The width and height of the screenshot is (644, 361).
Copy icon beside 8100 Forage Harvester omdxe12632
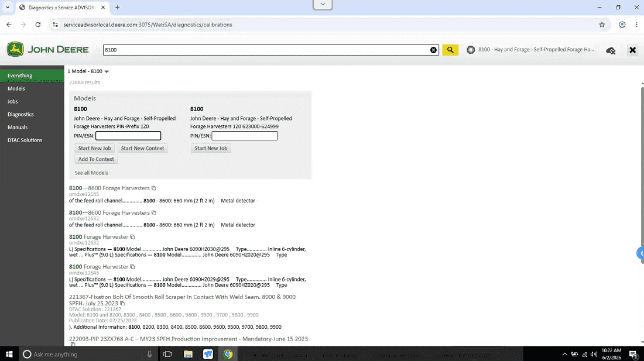[132, 237]
